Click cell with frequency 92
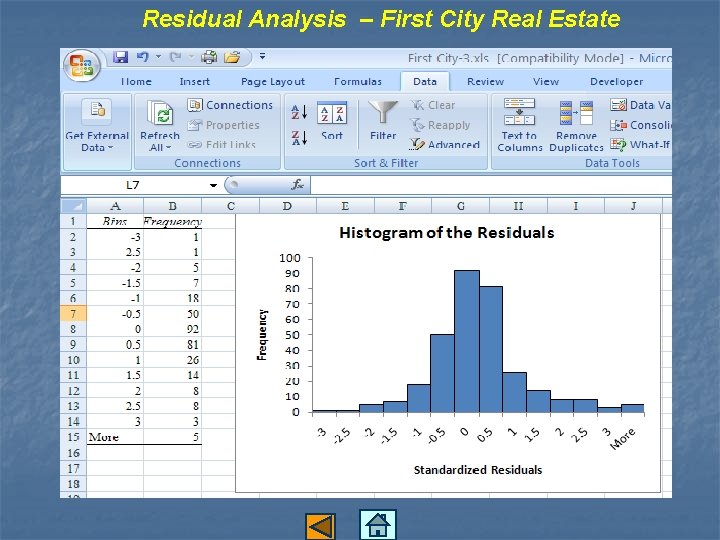 [173, 329]
